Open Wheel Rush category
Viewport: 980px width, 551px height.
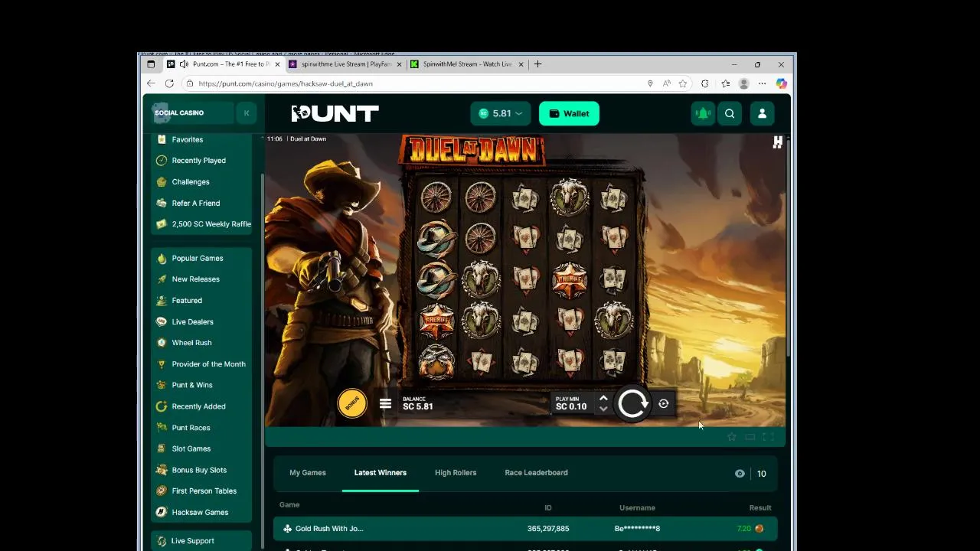191,343
